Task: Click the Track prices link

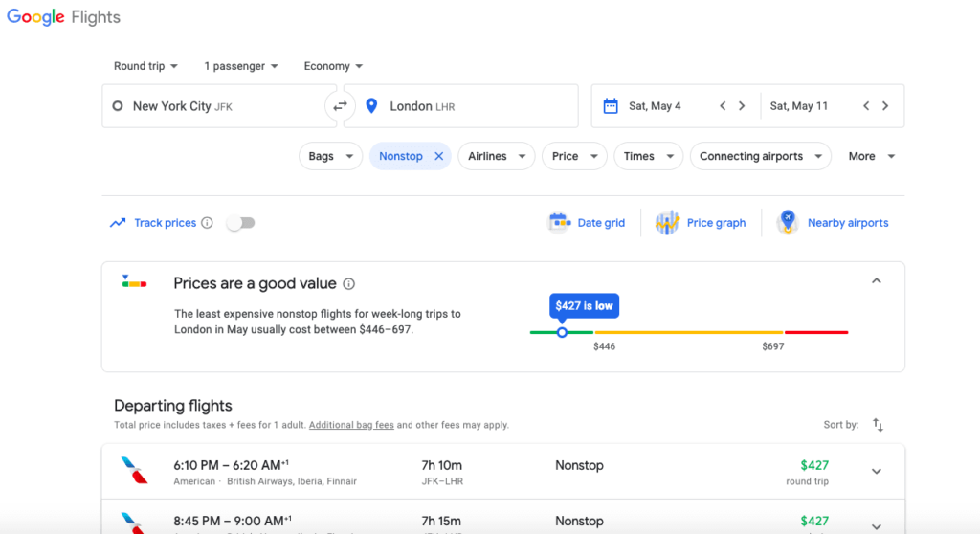Action: pos(165,223)
